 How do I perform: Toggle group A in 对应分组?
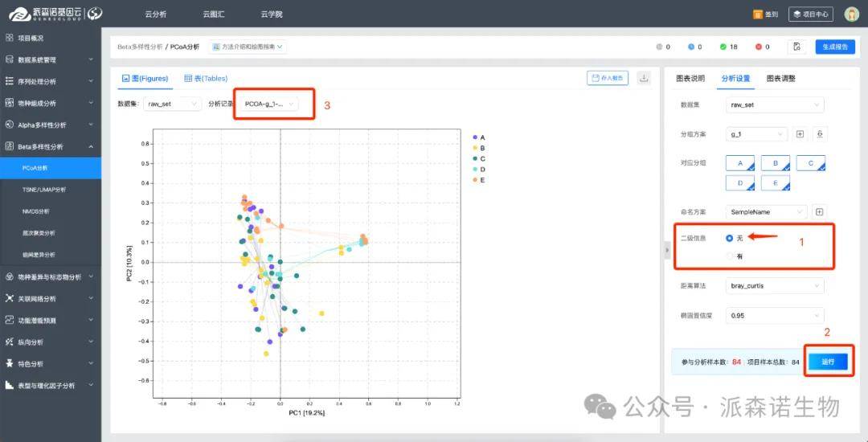740,163
